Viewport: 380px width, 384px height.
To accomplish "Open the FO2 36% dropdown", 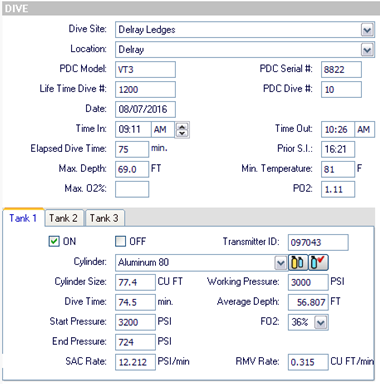I will pos(321,322).
